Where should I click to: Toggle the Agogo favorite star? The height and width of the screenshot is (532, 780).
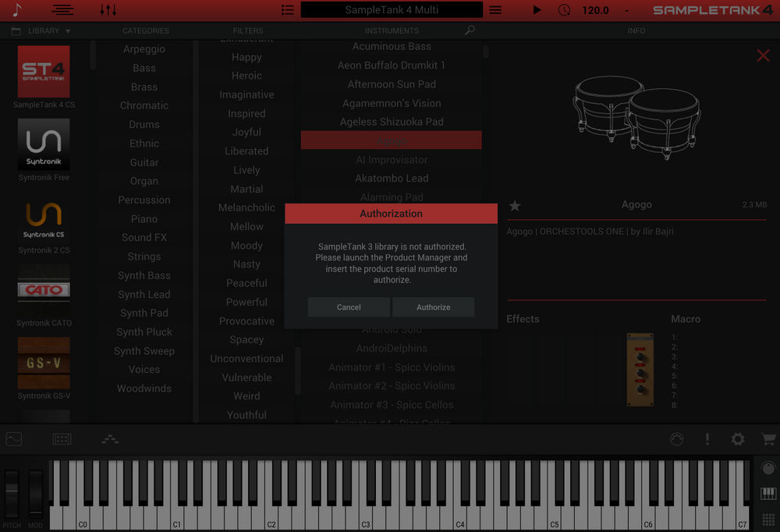point(514,204)
